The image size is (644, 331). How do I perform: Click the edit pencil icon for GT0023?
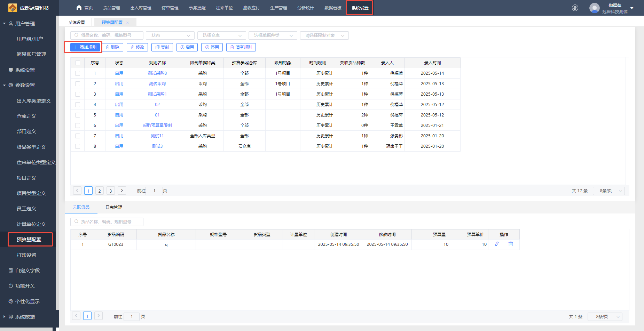497,244
